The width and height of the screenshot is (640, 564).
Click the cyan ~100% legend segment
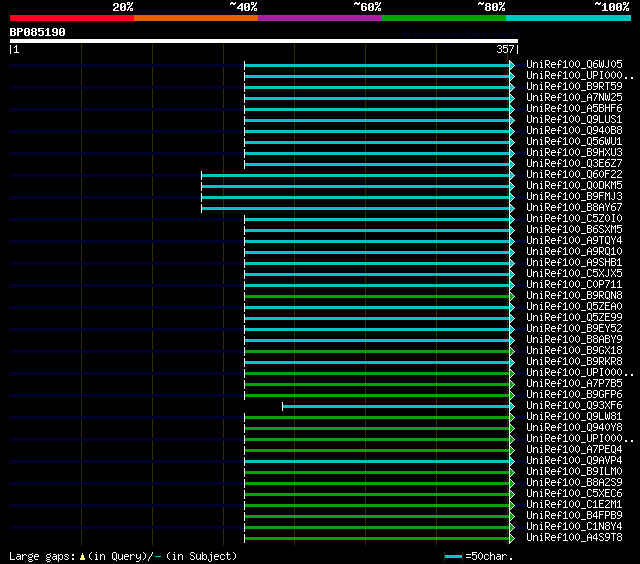pos(567,18)
